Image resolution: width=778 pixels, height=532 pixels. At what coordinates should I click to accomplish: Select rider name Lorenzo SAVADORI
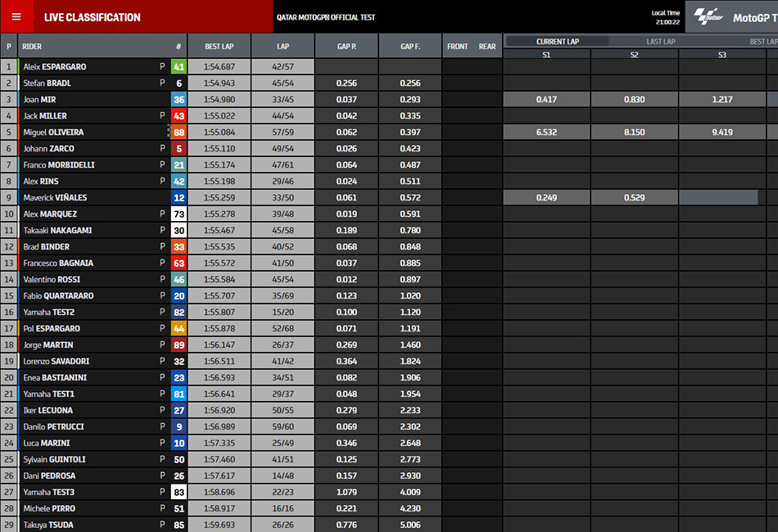pos(56,361)
